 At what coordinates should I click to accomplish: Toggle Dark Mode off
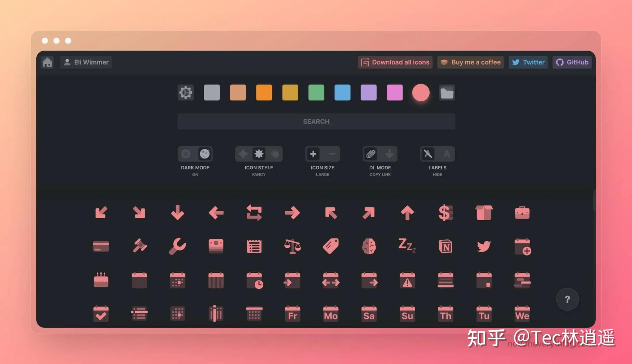186,154
